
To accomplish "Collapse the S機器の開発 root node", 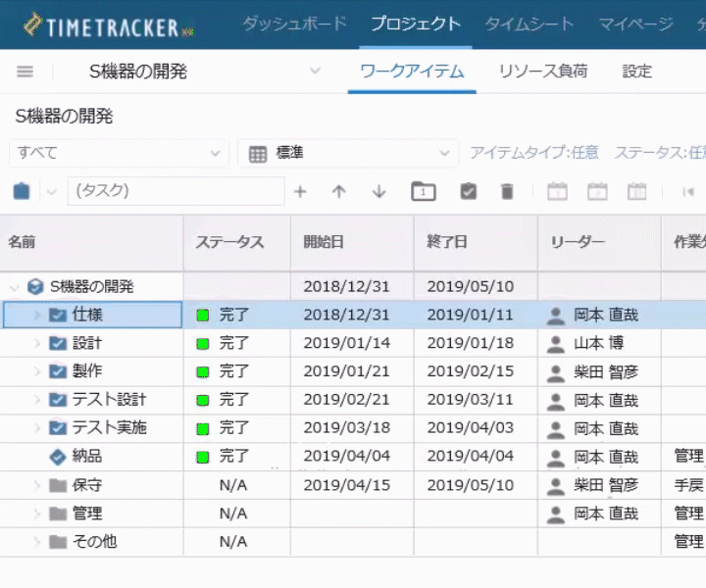I will (x=14, y=287).
